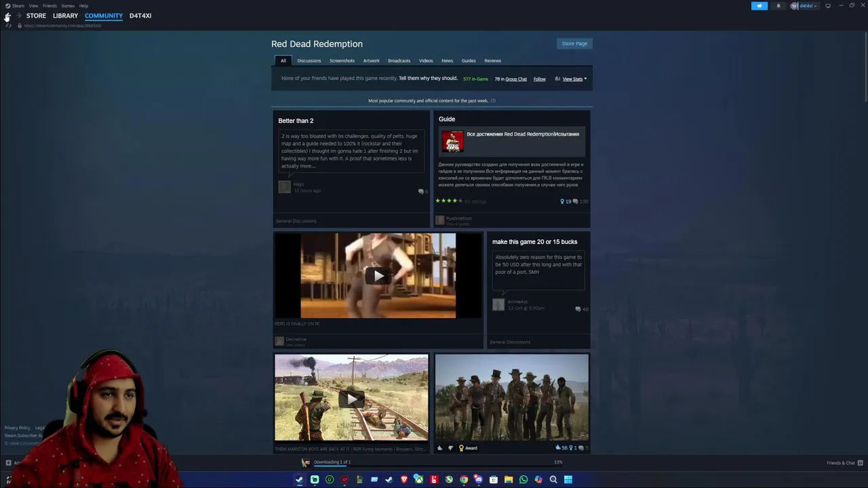The width and height of the screenshot is (868, 488).
Task: Open the gang lineup screenshot
Action: [x=512, y=398]
